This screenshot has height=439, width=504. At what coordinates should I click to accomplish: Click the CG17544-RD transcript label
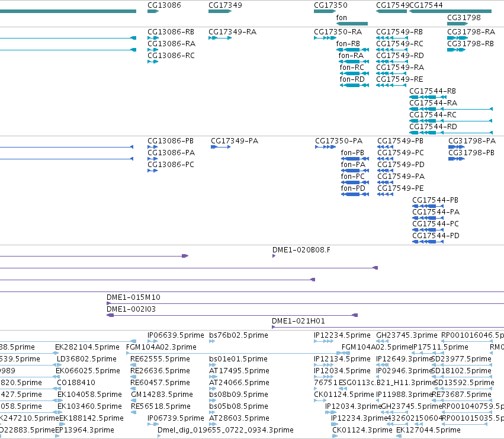tap(433, 127)
